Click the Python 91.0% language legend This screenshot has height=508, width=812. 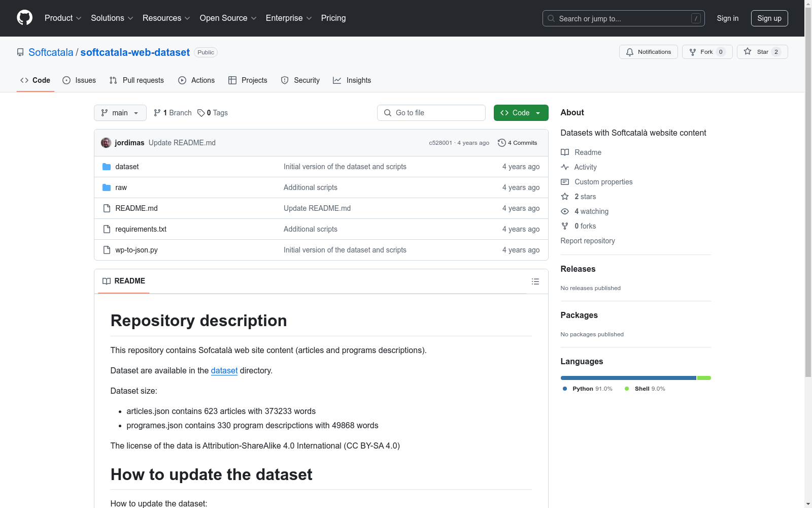click(x=588, y=389)
